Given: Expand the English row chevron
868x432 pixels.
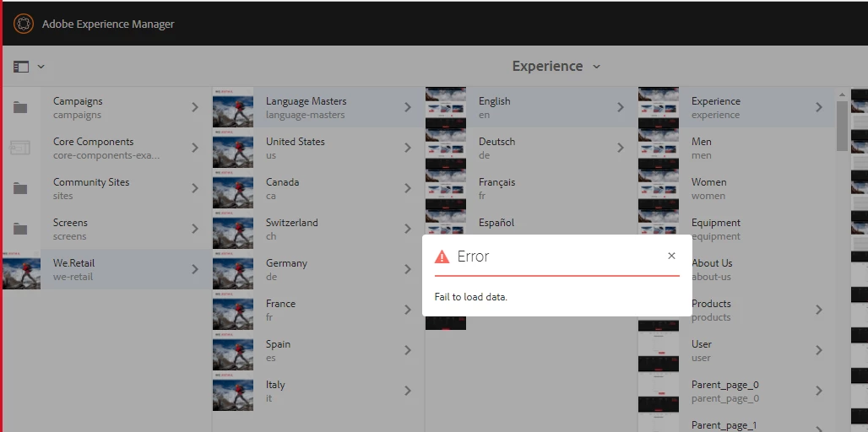Looking at the screenshot, I should click(621, 107).
